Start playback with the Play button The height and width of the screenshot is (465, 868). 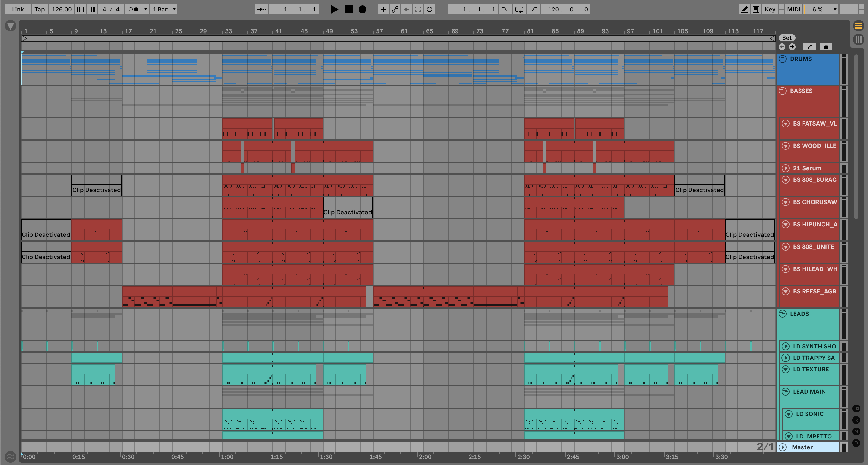pyautogui.click(x=334, y=9)
